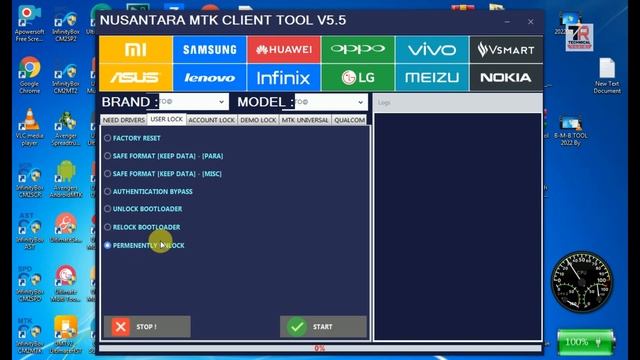
Task: Pick the Huawei brand tile
Action: pos(284,49)
